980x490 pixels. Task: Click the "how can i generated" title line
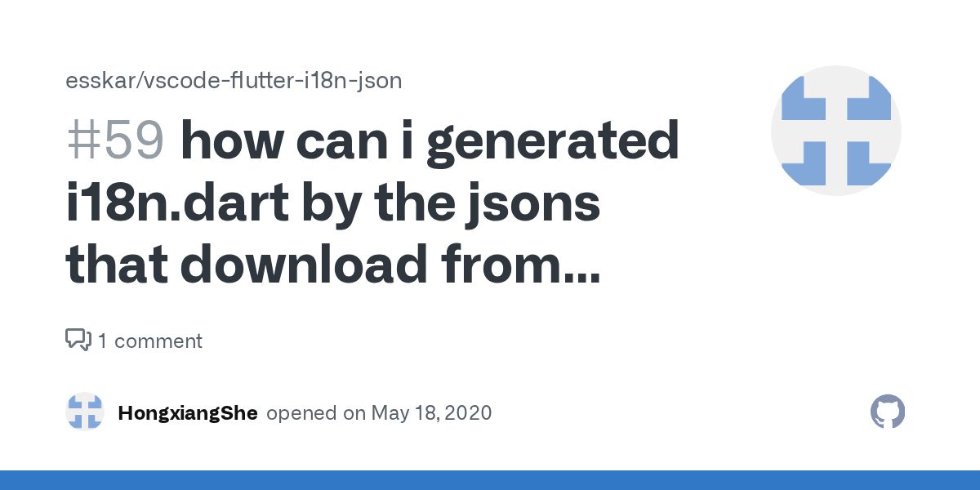click(429, 142)
